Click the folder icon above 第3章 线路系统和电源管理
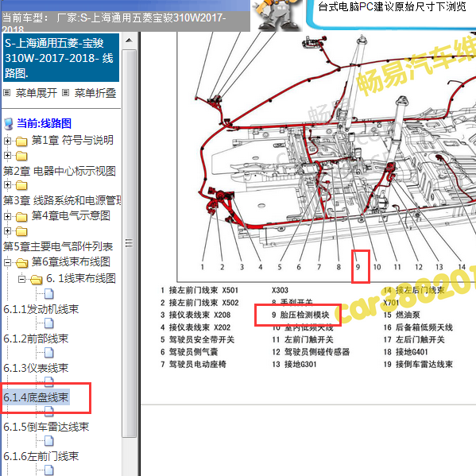The height and width of the screenshot is (476, 476). tap(21, 185)
